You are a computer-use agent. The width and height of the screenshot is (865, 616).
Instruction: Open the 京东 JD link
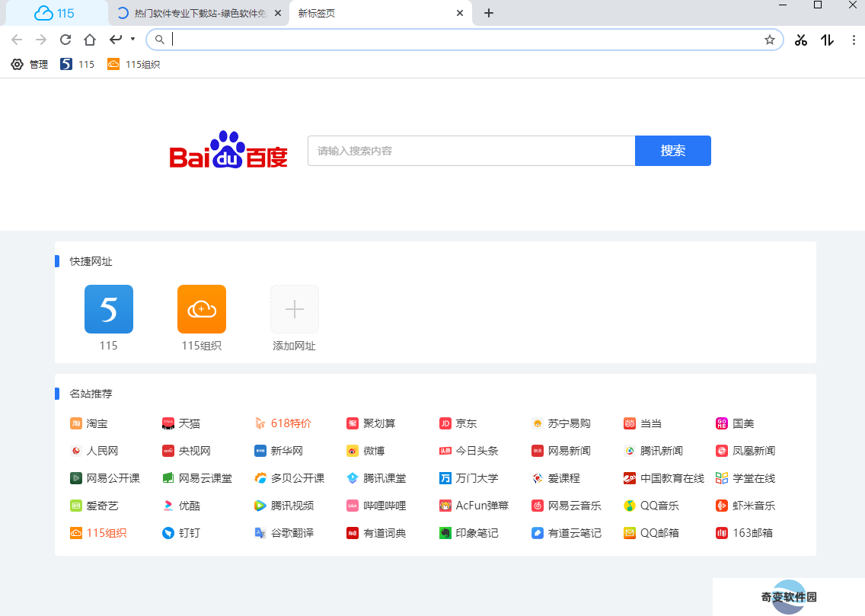coord(458,423)
